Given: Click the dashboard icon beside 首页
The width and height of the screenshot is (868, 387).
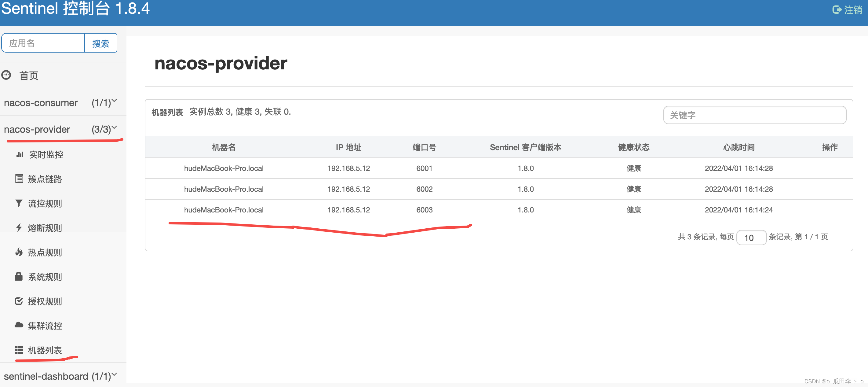Looking at the screenshot, I should [6, 75].
